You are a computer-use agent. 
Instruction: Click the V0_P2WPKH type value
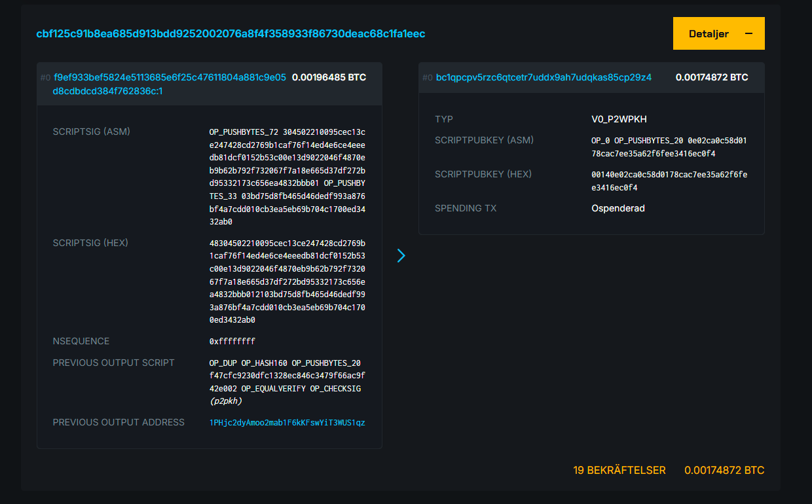click(x=618, y=119)
